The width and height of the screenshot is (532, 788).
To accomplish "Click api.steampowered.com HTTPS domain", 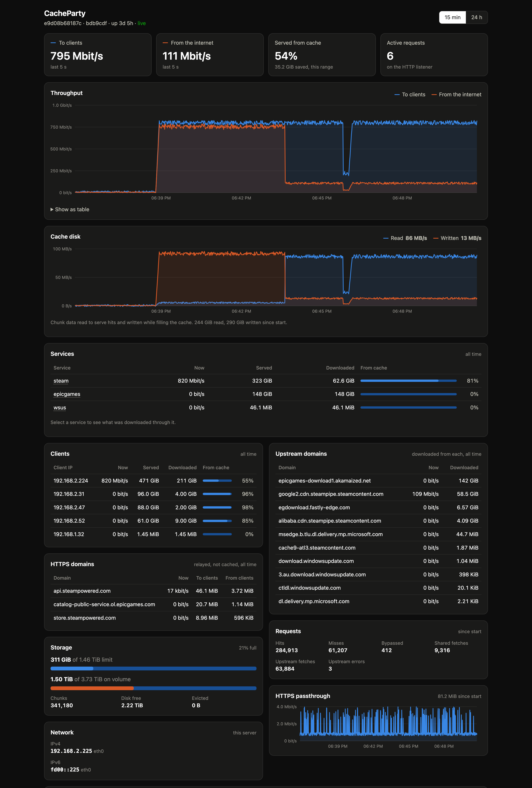I will coord(82,591).
